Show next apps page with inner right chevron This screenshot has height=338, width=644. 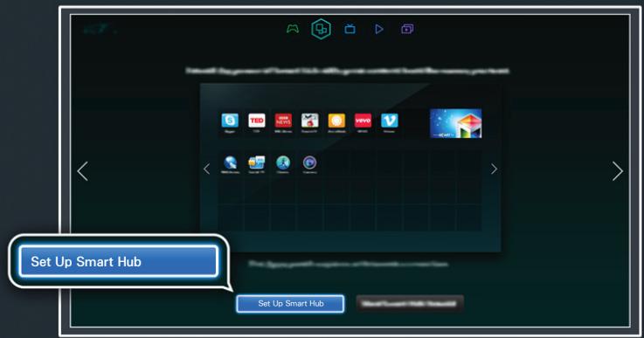click(x=494, y=169)
